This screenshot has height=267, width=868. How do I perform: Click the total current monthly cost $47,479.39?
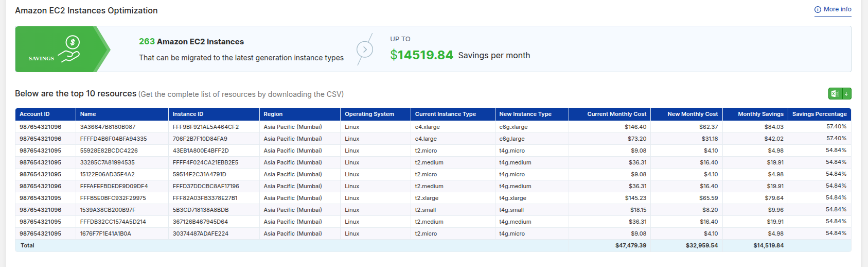(630, 246)
